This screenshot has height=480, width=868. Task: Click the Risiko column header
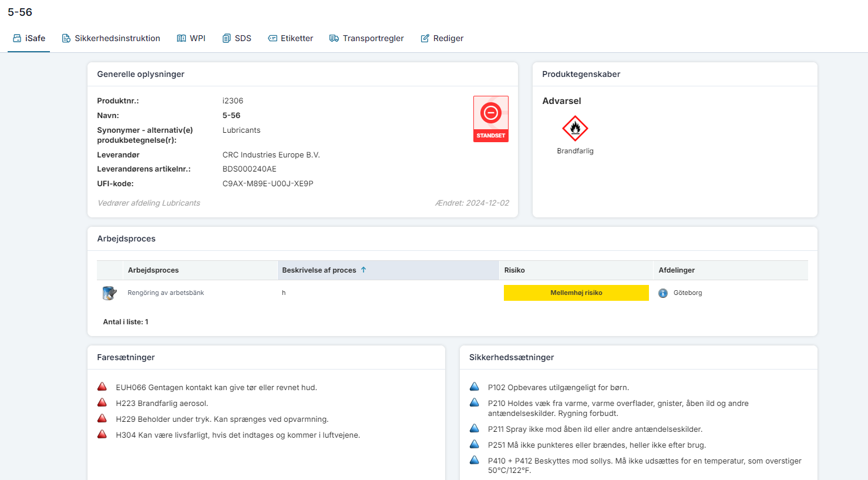576,270
